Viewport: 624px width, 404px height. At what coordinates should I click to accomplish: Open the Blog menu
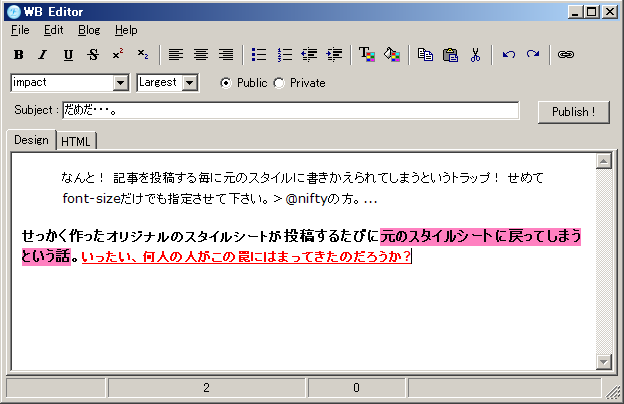[x=89, y=30]
